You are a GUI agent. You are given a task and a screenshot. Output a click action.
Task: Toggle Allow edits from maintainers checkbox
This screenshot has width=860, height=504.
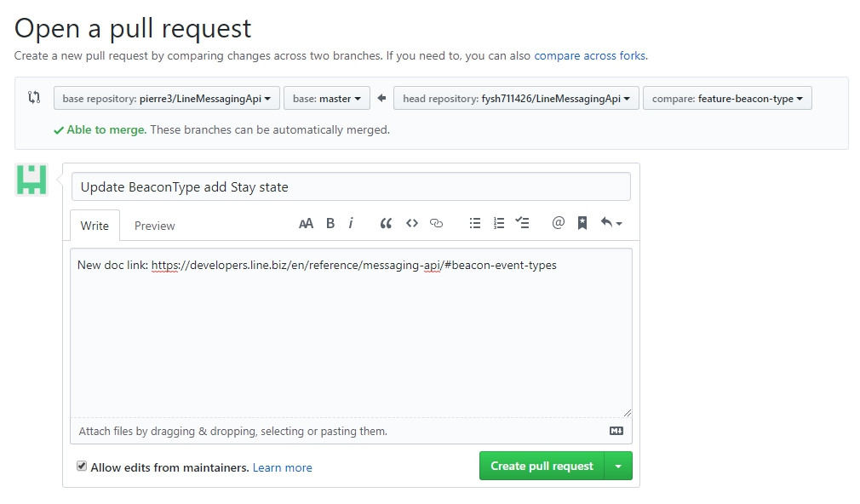coord(82,467)
